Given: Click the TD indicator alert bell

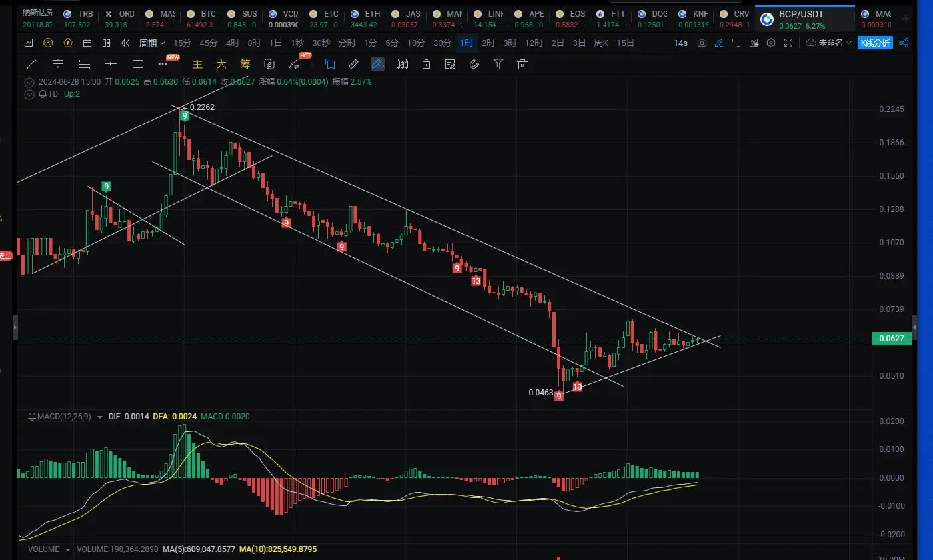Looking at the screenshot, I should 42,94.
